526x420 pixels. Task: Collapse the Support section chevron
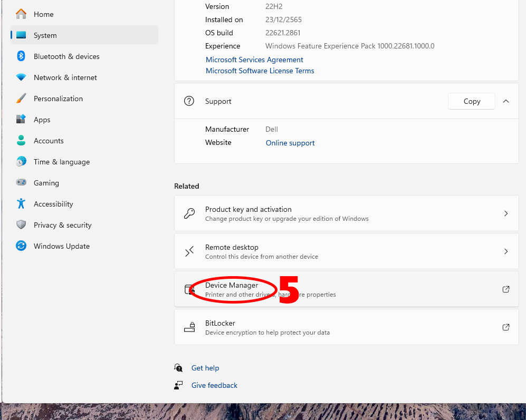(x=506, y=101)
